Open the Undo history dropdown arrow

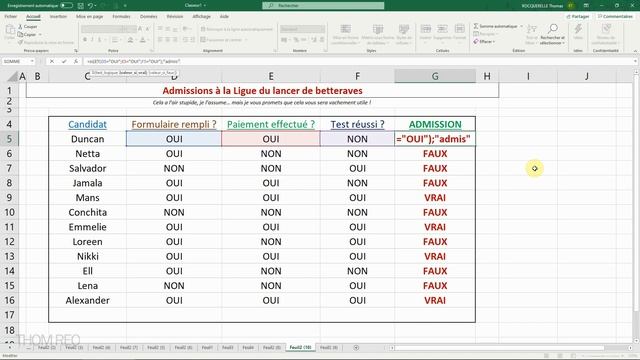pyautogui.click(x=96, y=6)
